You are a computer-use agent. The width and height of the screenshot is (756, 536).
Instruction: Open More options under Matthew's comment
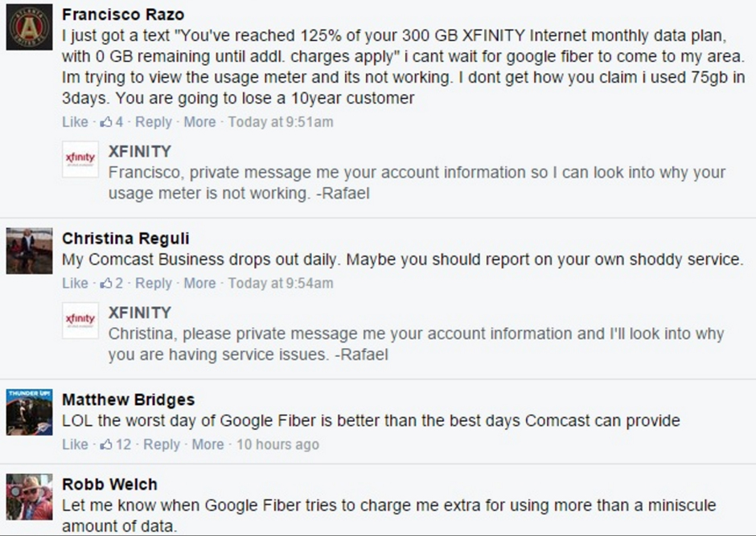[x=207, y=444]
